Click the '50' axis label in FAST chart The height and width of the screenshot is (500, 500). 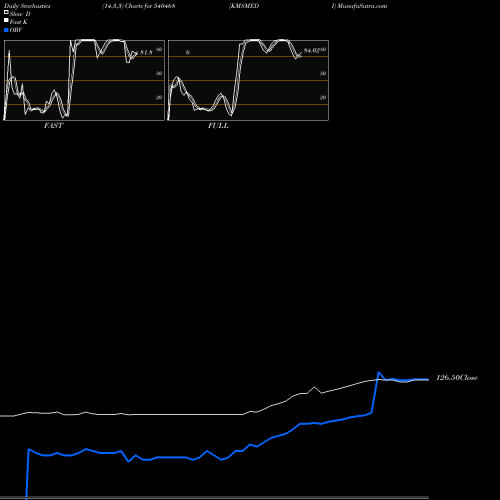(x=159, y=73)
